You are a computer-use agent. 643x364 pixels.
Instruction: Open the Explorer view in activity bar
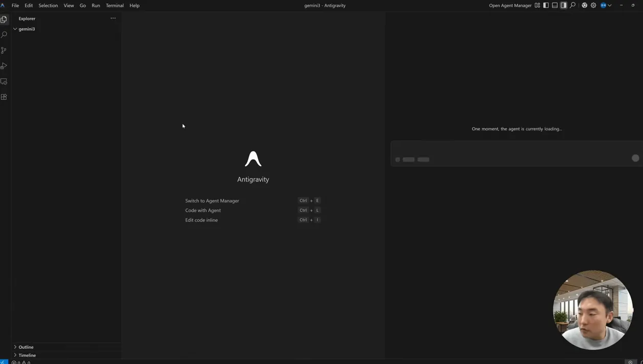4,19
